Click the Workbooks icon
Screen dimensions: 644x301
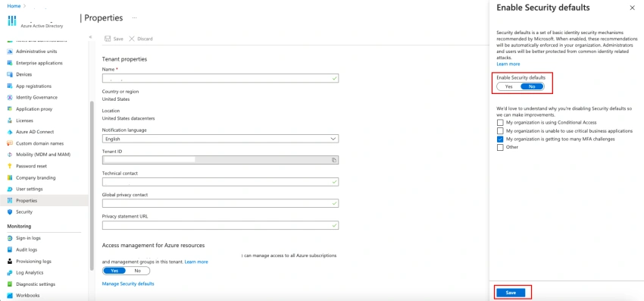10,295
